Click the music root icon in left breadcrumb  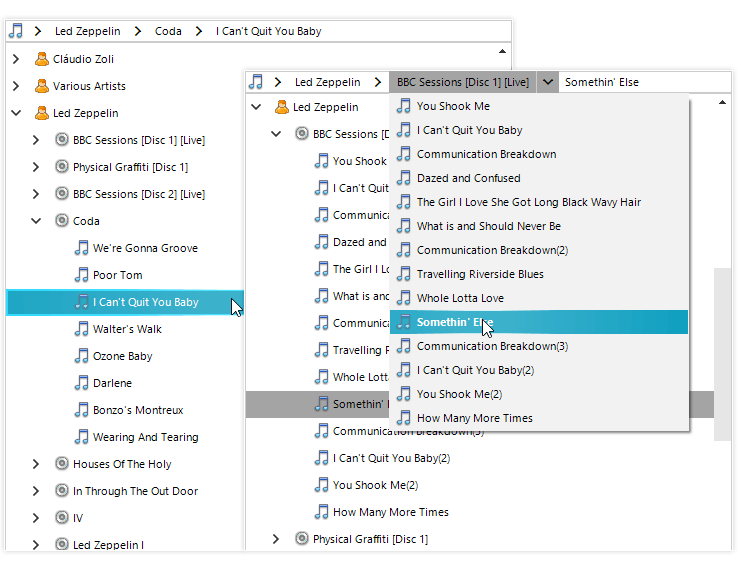pyautogui.click(x=16, y=31)
